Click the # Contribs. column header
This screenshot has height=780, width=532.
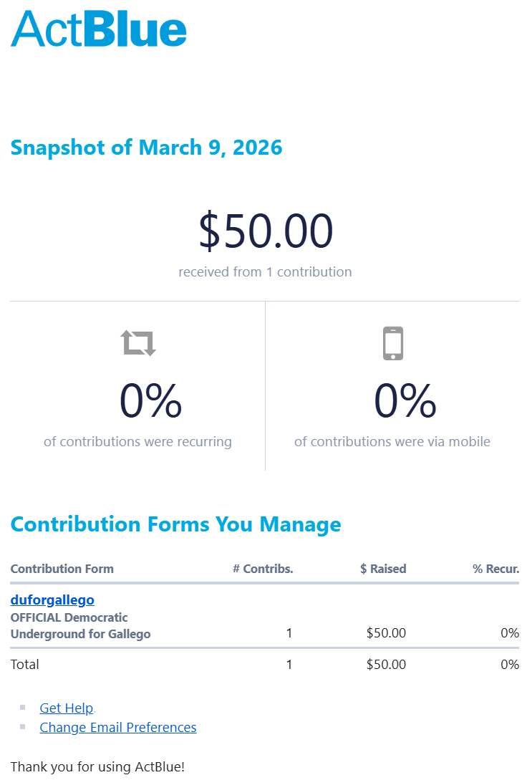pyautogui.click(x=263, y=569)
